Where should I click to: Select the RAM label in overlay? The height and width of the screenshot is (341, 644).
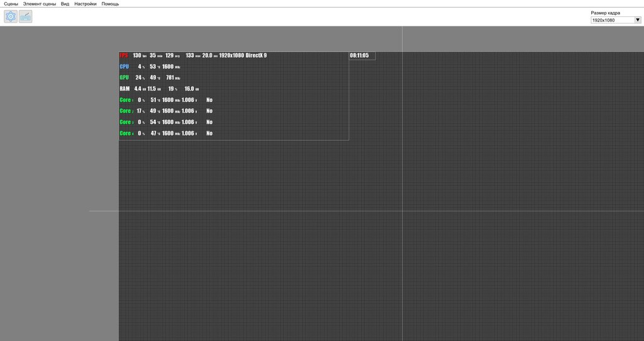click(x=125, y=89)
